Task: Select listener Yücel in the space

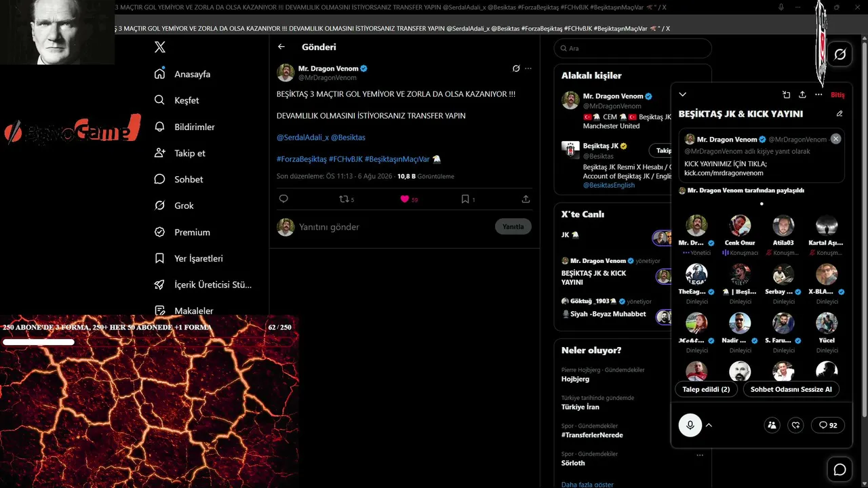Action: (827, 323)
